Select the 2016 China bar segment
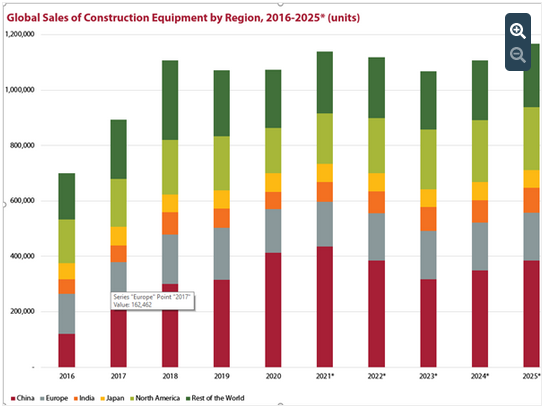The height and width of the screenshot is (410, 546). (x=67, y=350)
